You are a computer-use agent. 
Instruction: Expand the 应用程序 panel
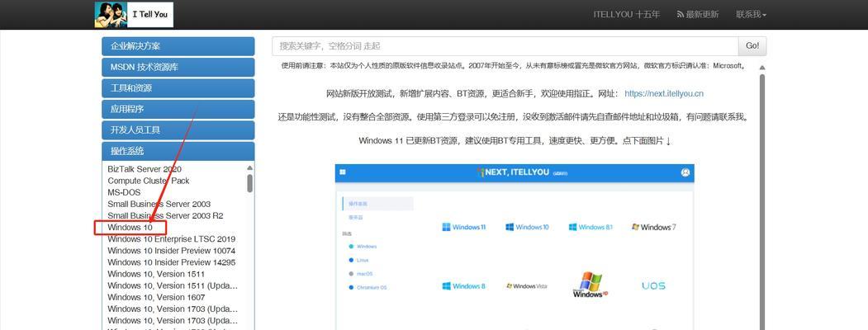coord(178,110)
